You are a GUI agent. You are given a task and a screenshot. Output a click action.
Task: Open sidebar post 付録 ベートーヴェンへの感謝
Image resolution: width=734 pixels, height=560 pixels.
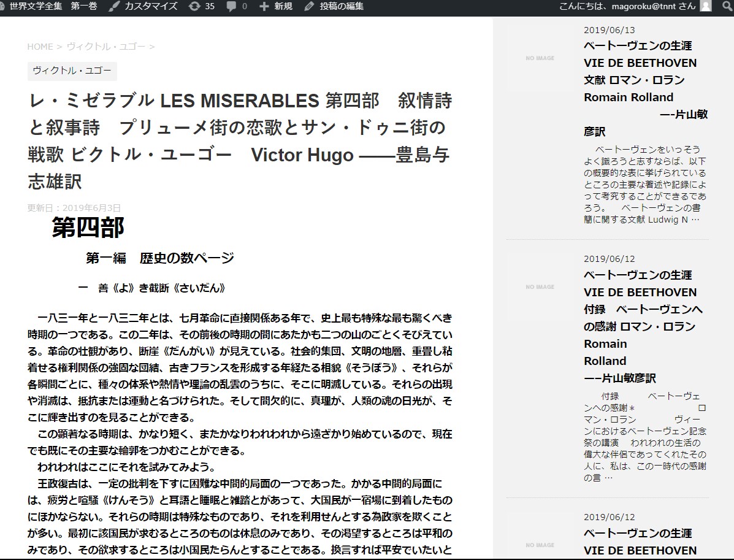[x=644, y=326]
